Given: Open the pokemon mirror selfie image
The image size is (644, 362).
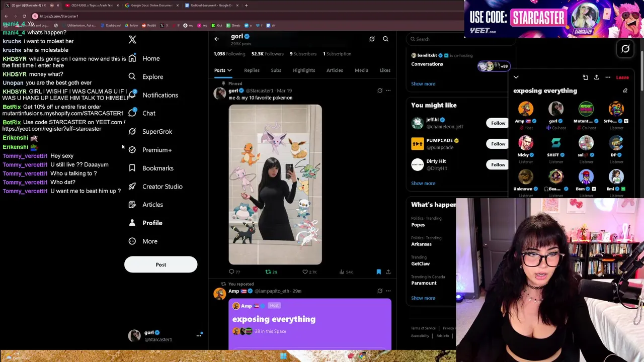Looking at the screenshot, I should (x=275, y=185).
